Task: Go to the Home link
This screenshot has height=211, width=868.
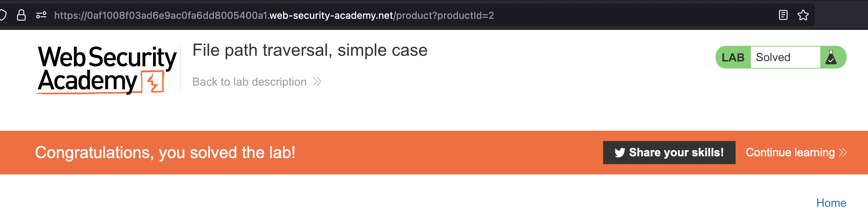Action: click(x=831, y=203)
